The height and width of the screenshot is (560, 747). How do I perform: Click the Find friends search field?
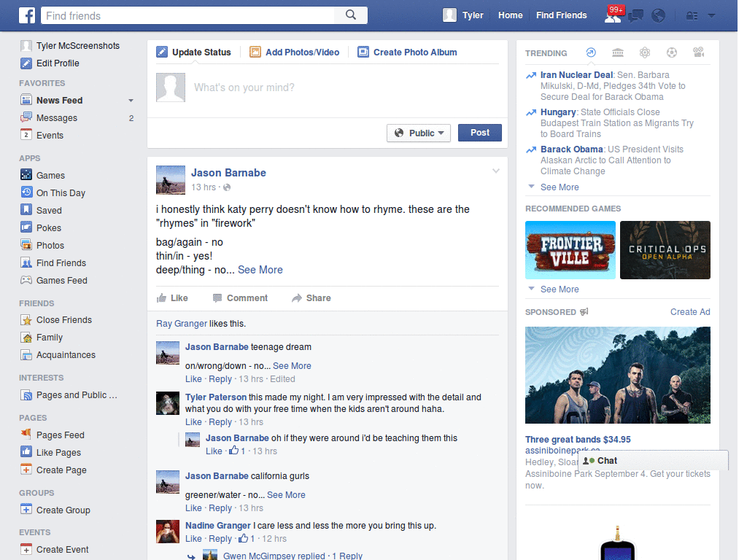187,16
